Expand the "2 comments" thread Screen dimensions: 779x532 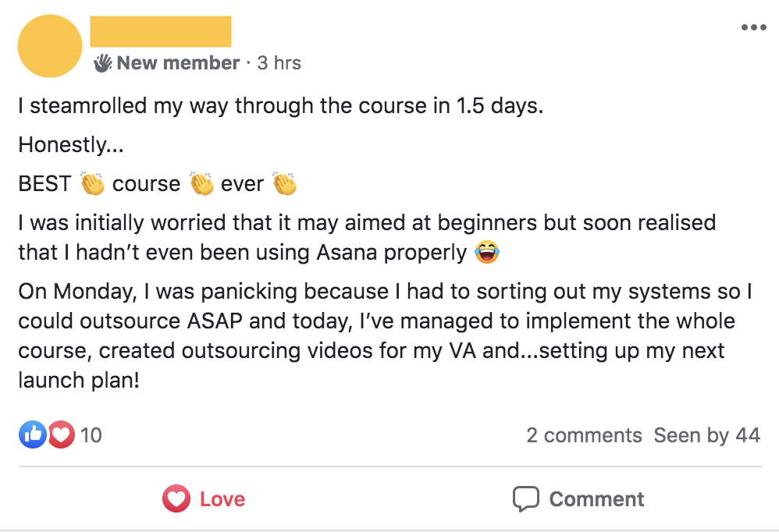point(584,434)
